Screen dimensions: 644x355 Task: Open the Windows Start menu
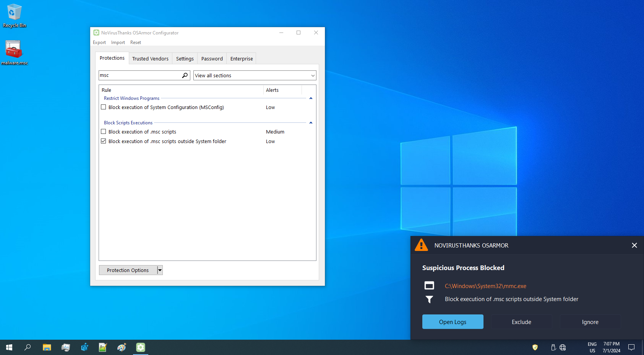[x=9, y=347]
